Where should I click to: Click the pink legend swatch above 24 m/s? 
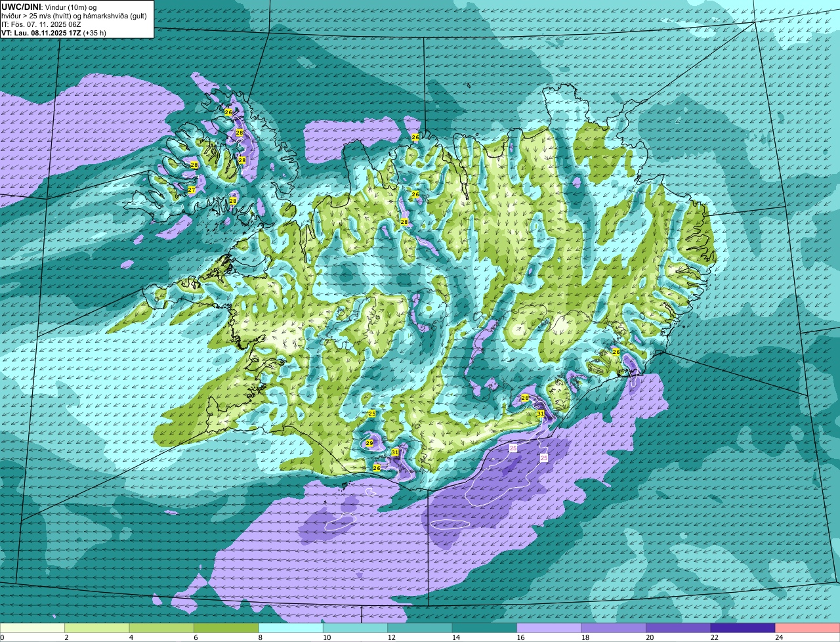coord(808,628)
